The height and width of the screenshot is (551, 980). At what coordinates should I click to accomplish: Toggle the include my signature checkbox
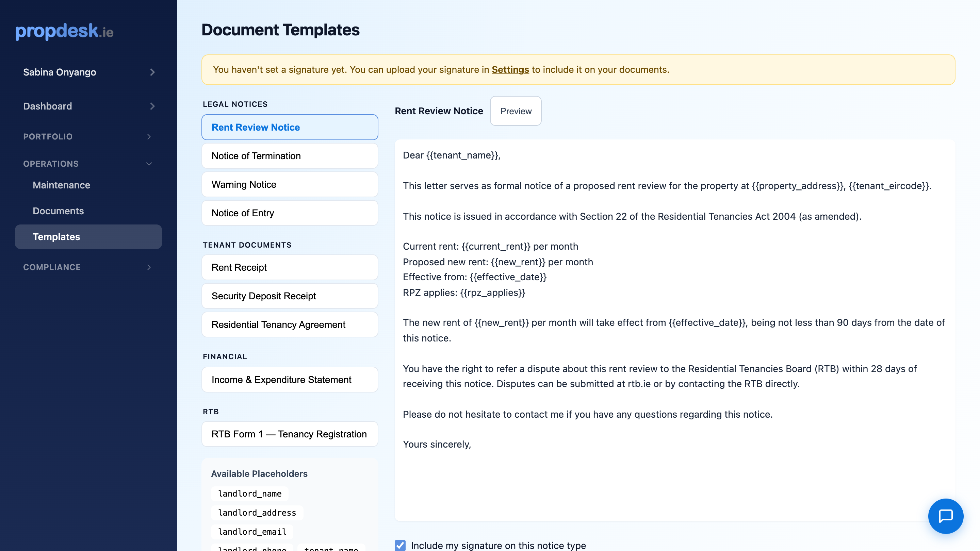click(400, 545)
